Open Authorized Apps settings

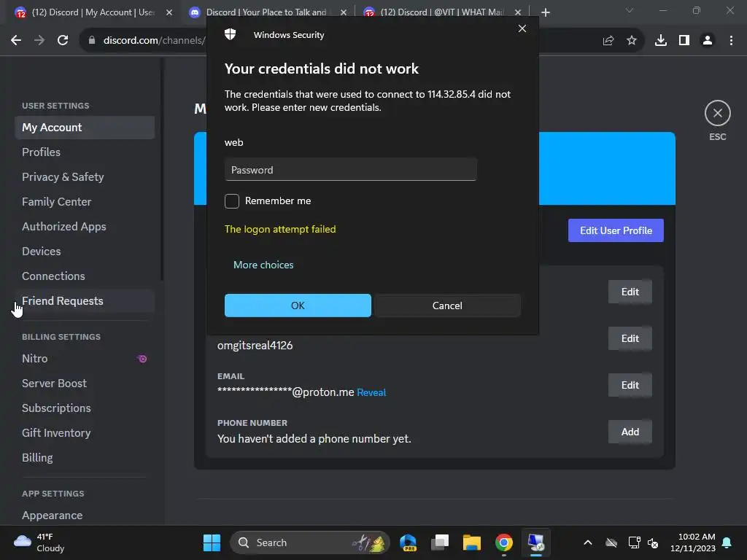(x=85, y=227)
